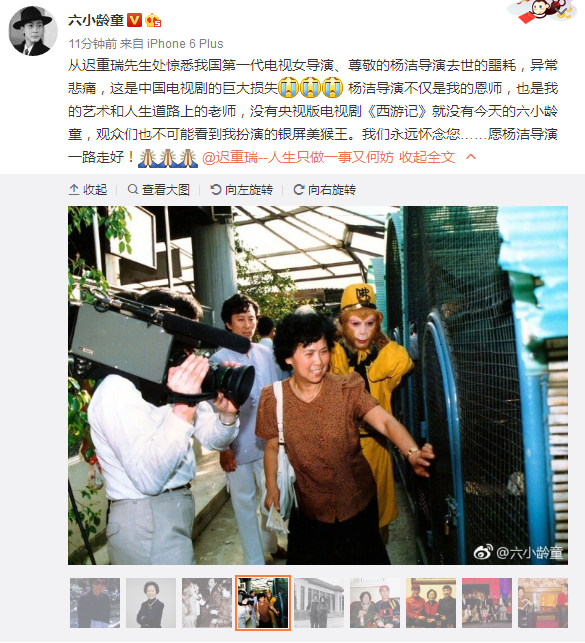The height and width of the screenshot is (643, 585).
Task: Select the first thumbnail with sunglasses man
Action: 95,603
